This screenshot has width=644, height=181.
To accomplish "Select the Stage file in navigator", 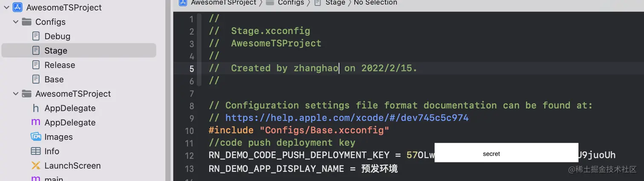I will pos(79,50).
